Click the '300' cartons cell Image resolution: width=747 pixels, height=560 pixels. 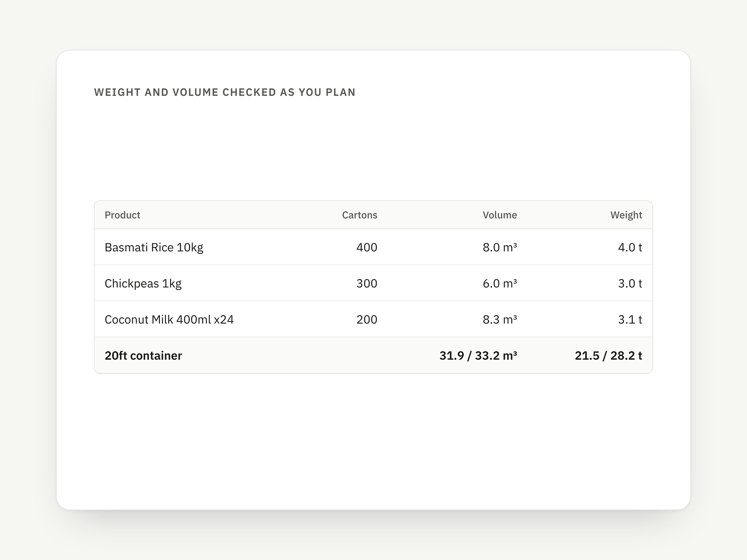pos(367,283)
